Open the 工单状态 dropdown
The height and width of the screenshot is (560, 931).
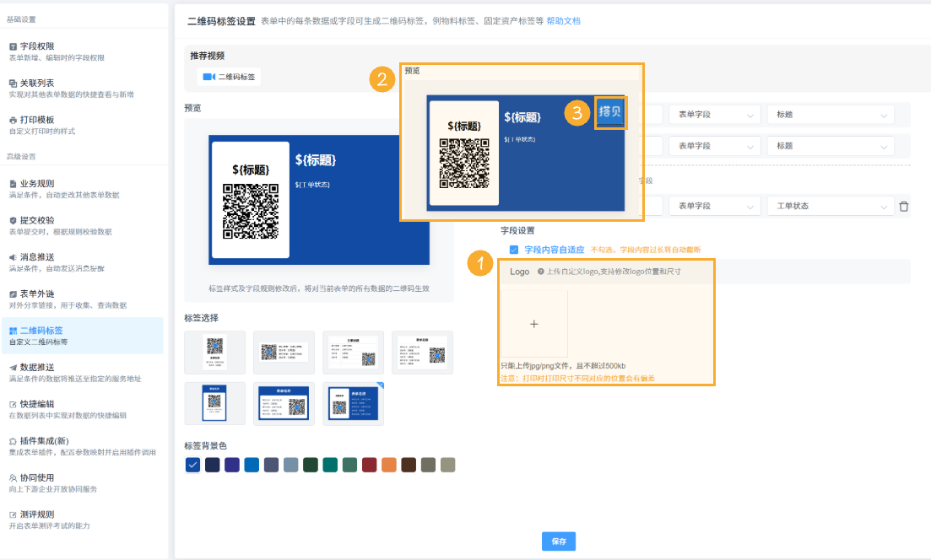831,206
